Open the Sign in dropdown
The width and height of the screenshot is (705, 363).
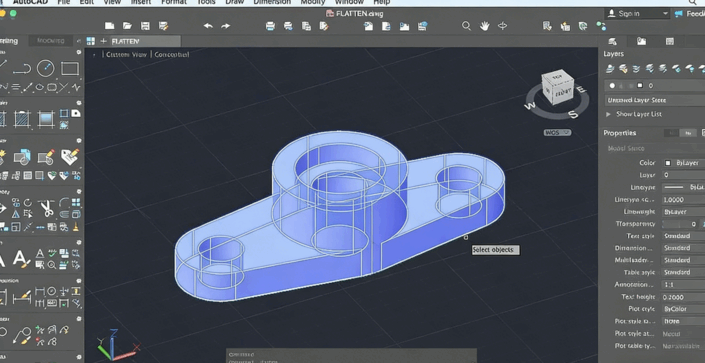point(638,13)
